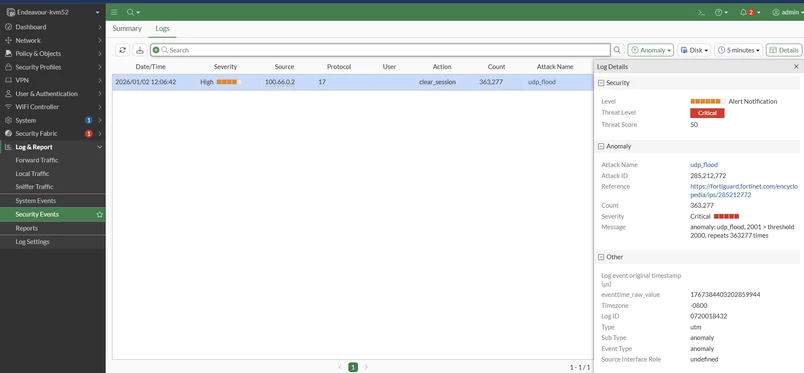Collapse the Log & Report menu
Image resolution: width=804 pixels, height=373 pixels.
click(99, 147)
